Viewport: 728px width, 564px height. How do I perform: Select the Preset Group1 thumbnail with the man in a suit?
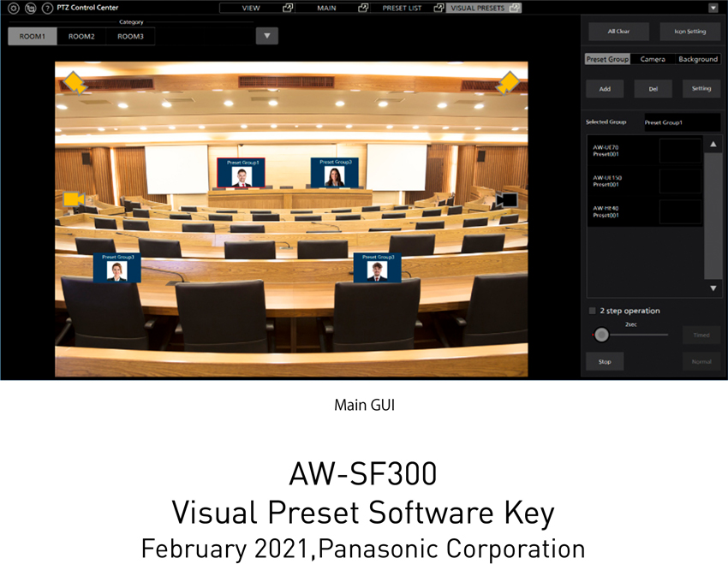(x=241, y=173)
